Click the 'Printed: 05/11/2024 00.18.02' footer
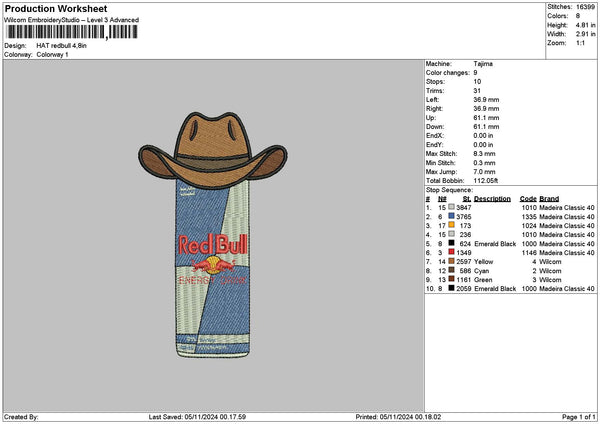Screen dimensions: 600x424 coord(398,417)
